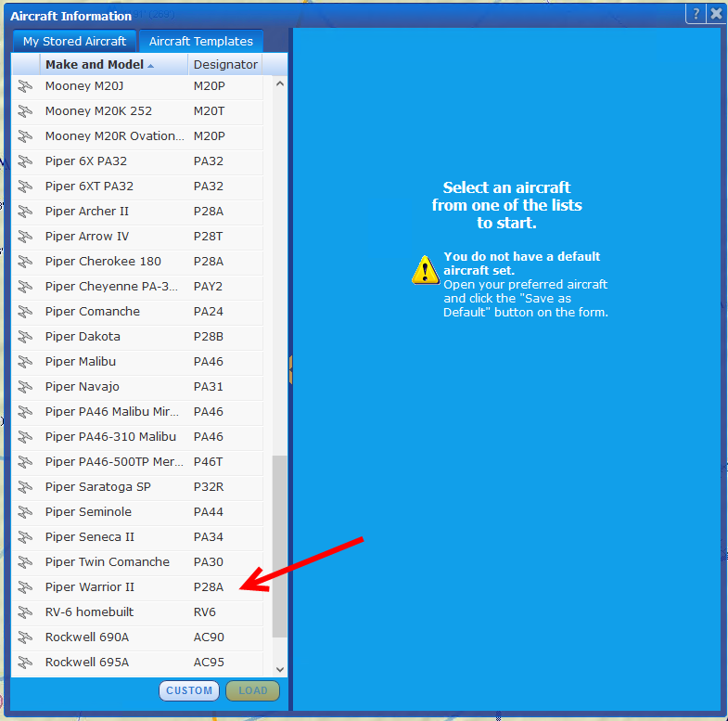Viewport: 728px width, 721px height.
Task: Click airplane icon beside Piper Malibu
Action: click(x=25, y=362)
